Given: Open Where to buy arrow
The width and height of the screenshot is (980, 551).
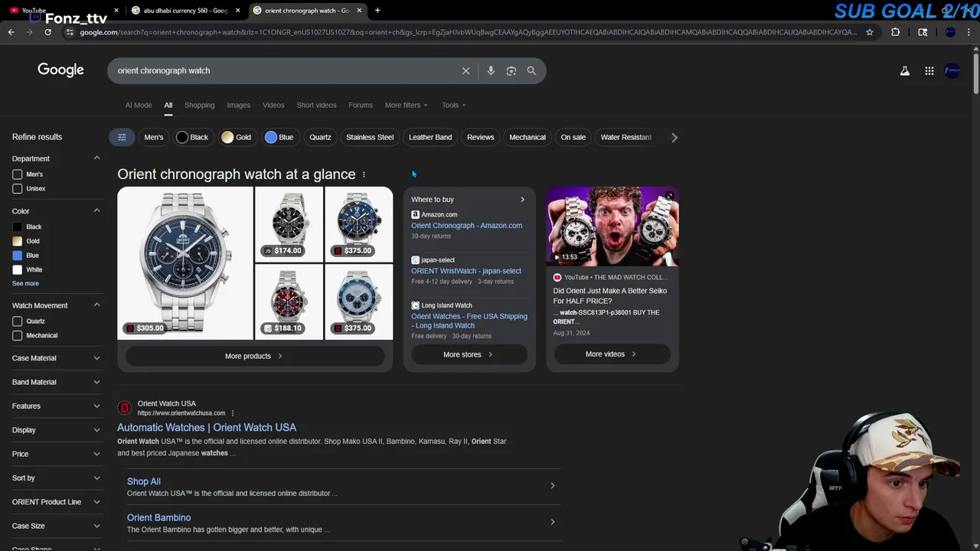Looking at the screenshot, I should click(x=522, y=200).
